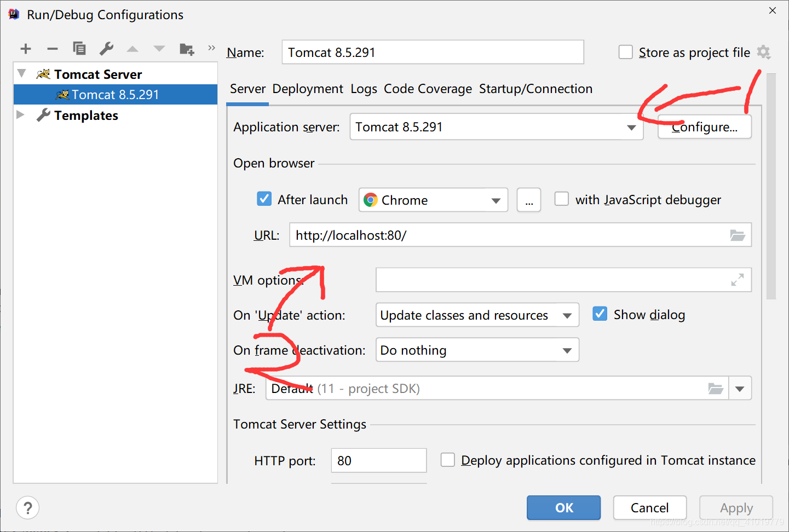This screenshot has width=789, height=532.
Task: Move configuration up arrow
Action: point(133,49)
